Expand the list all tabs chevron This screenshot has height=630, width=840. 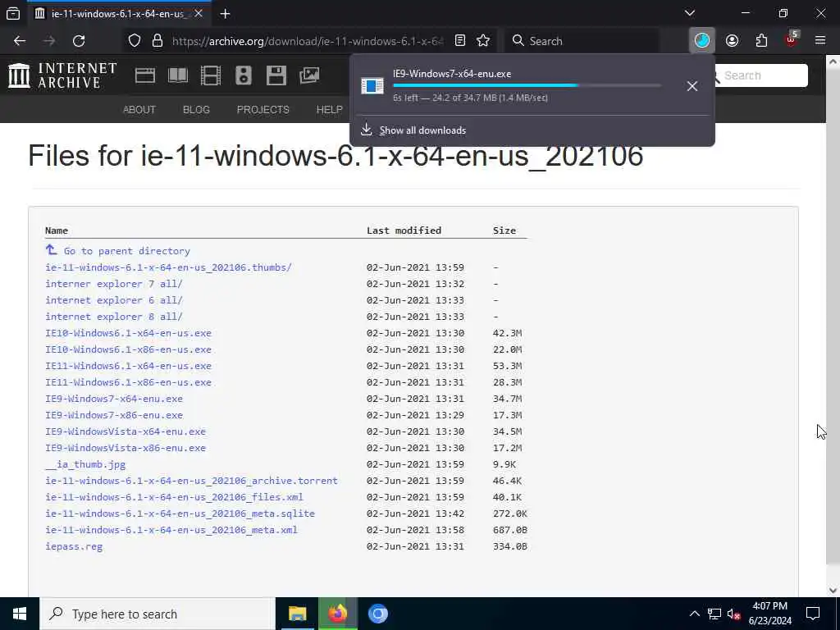[690, 13]
